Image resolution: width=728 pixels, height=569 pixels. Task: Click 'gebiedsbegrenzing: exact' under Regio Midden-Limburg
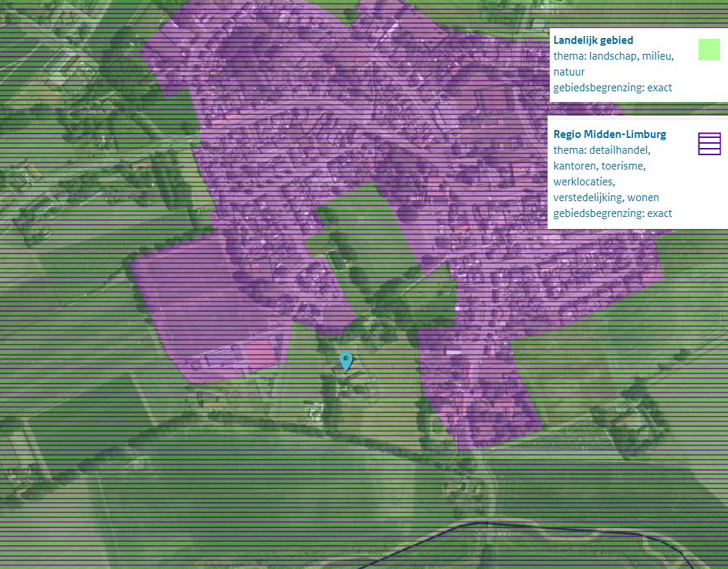(612, 213)
